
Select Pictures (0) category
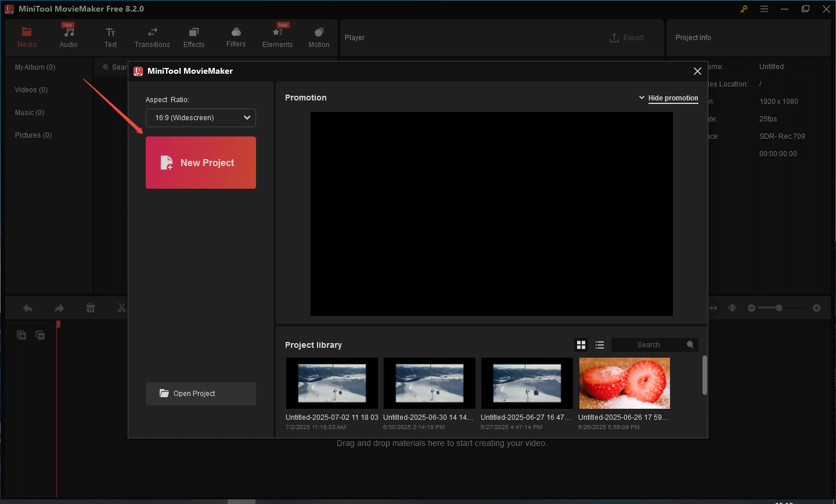point(33,135)
